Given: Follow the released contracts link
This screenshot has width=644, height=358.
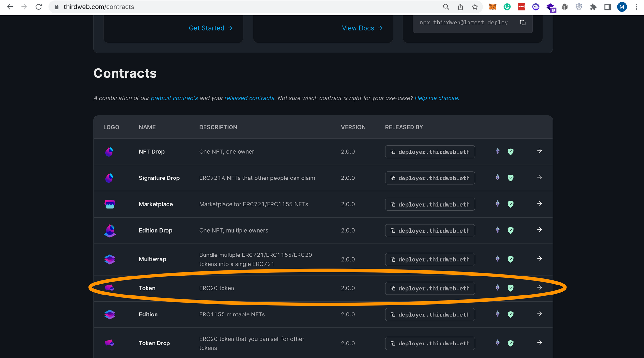Looking at the screenshot, I should point(249,98).
